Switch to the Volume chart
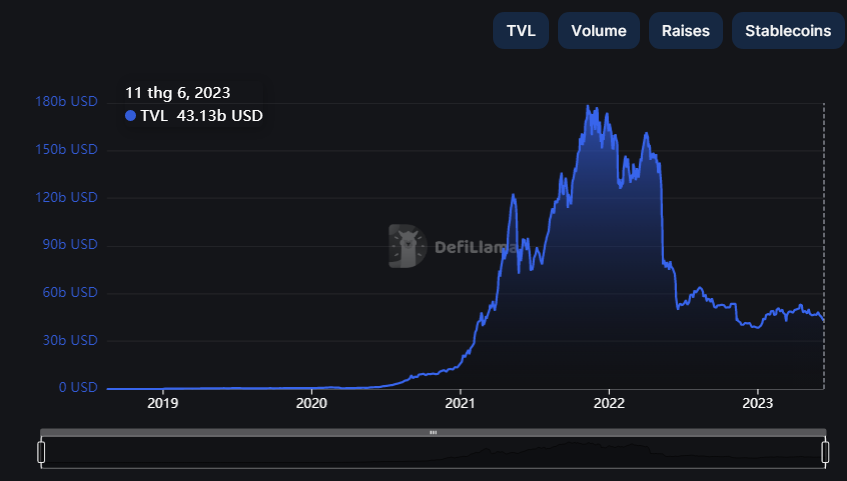 tap(598, 31)
